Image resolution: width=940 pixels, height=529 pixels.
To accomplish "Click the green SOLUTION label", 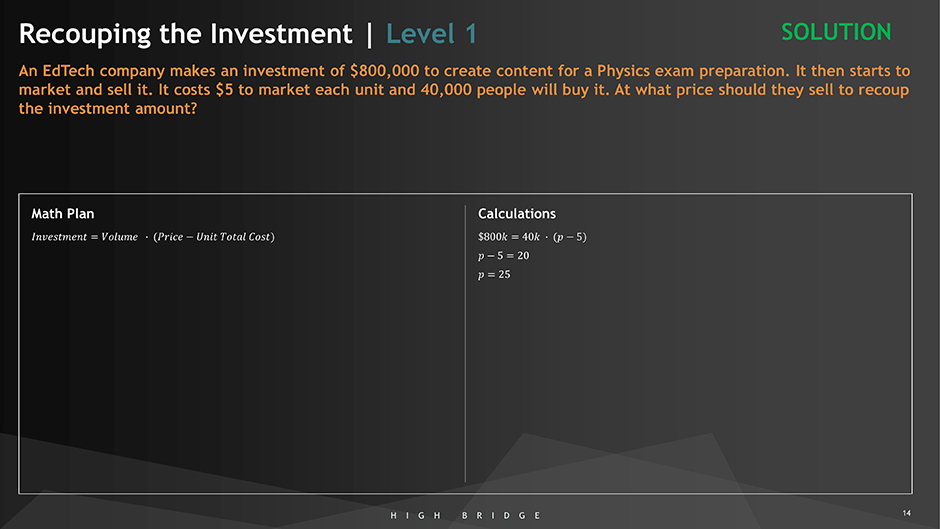I will point(836,32).
